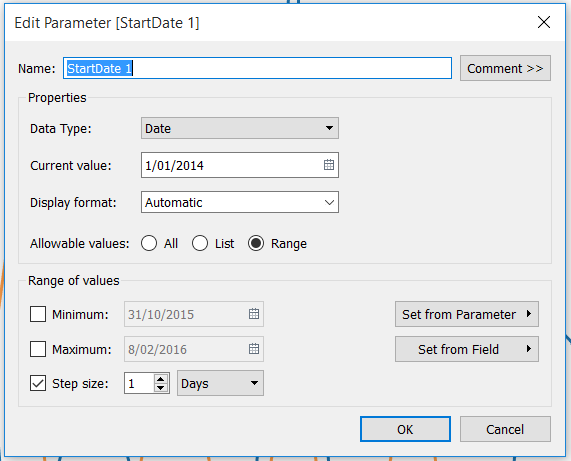This screenshot has height=461, width=571.
Task: Select the All allowable values option
Action: tap(149, 243)
